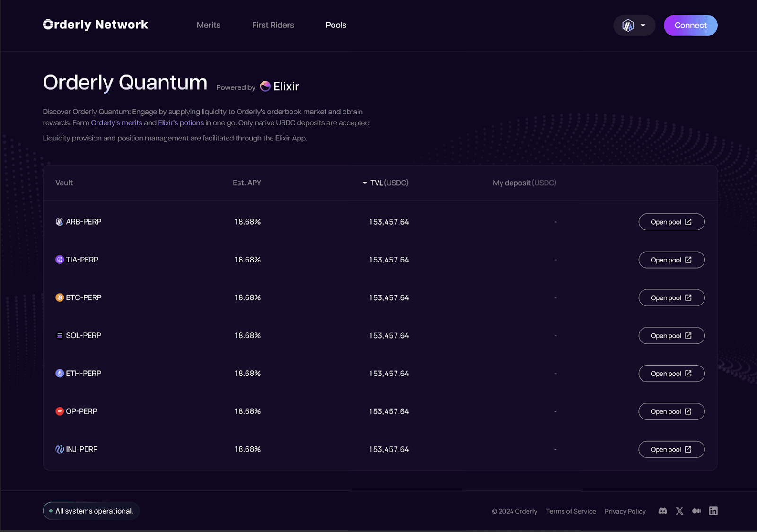Open pool for OP-PERP
This screenshot has width=757, height=532.
[671, 411]
